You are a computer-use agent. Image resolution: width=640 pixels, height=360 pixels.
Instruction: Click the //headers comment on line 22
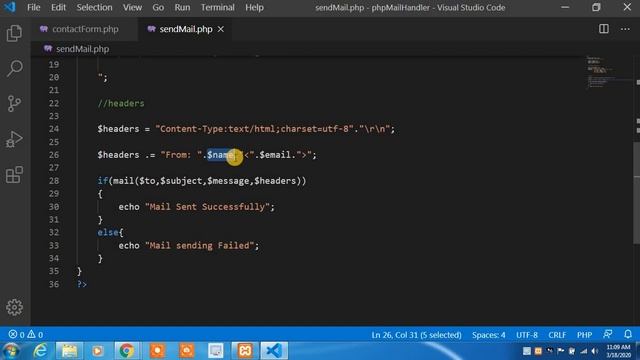point(121,103)
